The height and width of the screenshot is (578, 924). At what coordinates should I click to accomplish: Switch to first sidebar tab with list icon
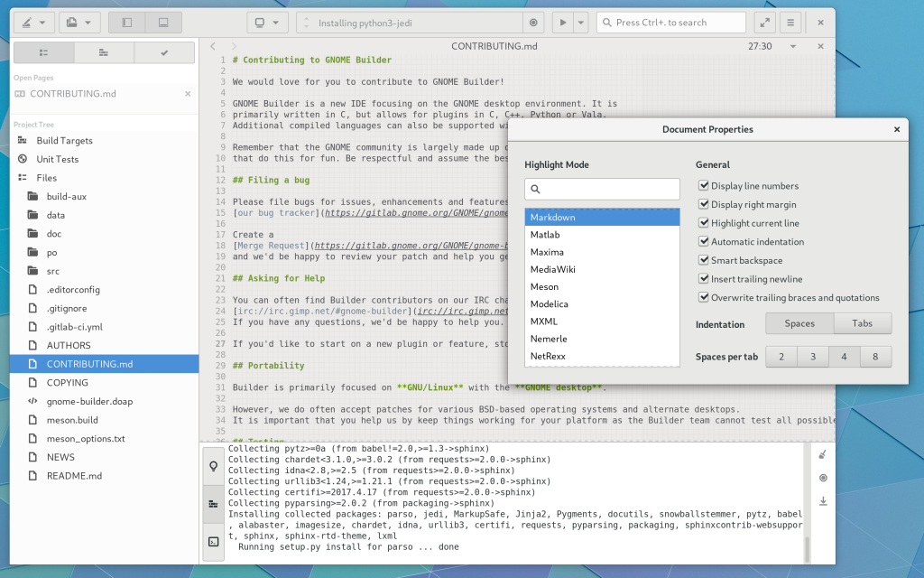(x=44, y=52)
